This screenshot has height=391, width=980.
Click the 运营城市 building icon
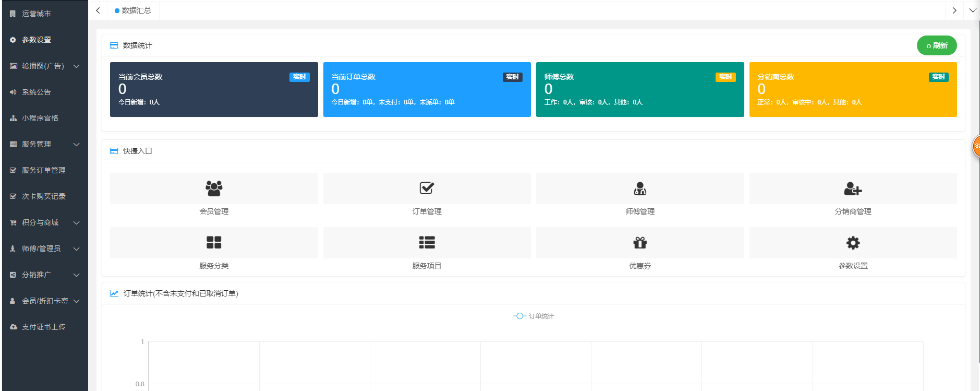(x=13, y=14)
